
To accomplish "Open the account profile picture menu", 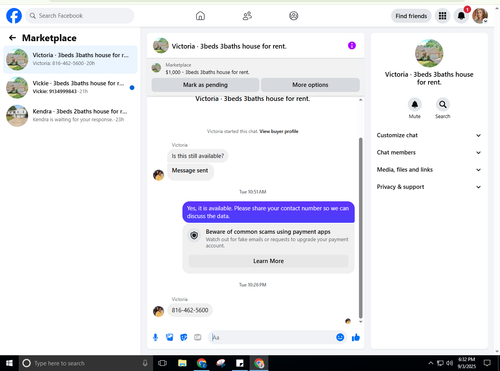I will pyautogui.click(x=480, y=16).
